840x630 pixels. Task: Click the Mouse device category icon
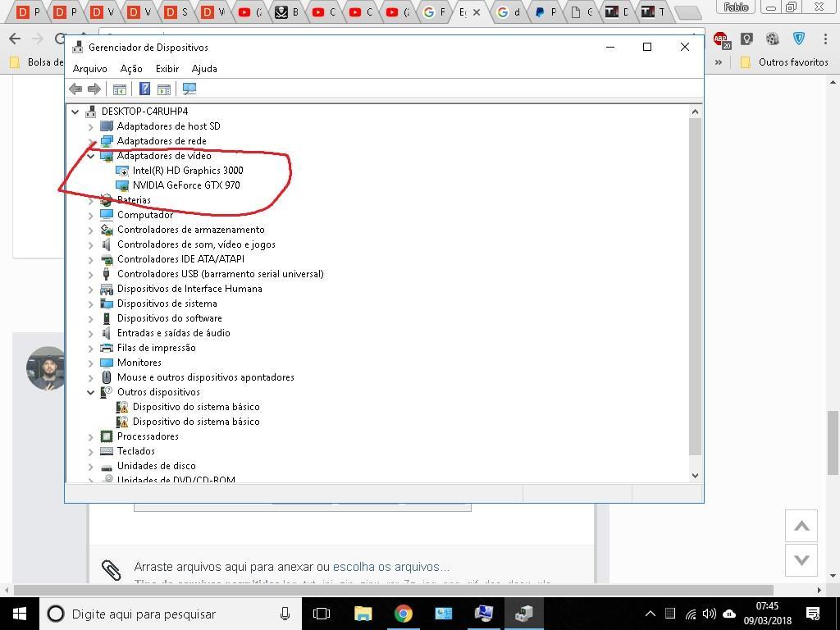tap(107, 377)
